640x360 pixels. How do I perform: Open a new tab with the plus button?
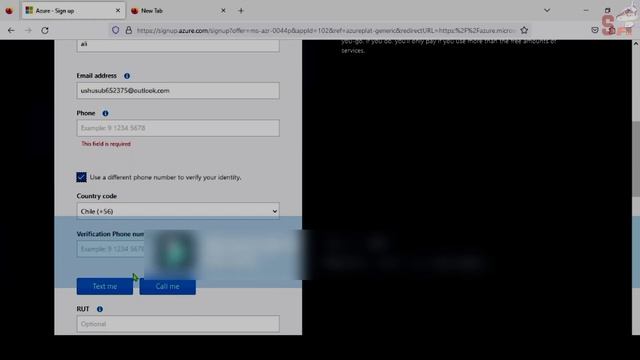[x=241, y=11]
